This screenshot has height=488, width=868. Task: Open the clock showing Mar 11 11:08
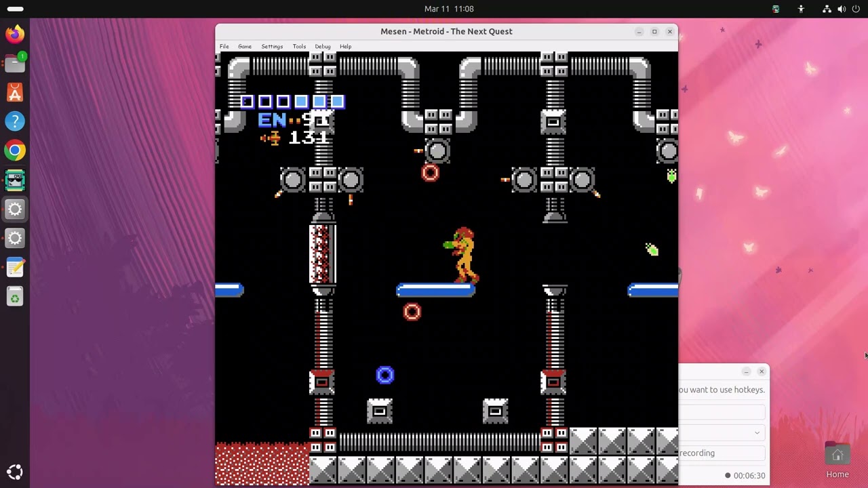(449, 9)
